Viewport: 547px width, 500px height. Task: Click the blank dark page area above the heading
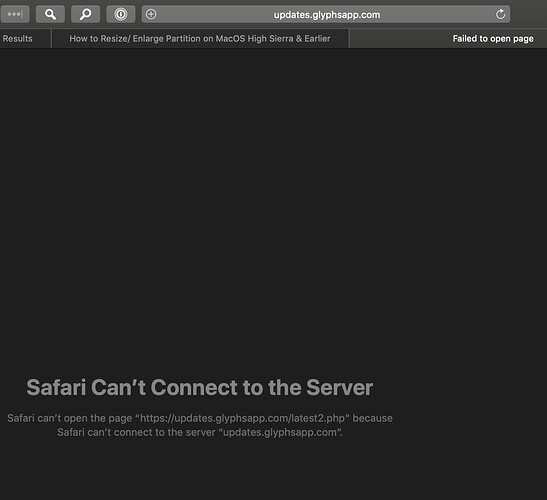274,209
